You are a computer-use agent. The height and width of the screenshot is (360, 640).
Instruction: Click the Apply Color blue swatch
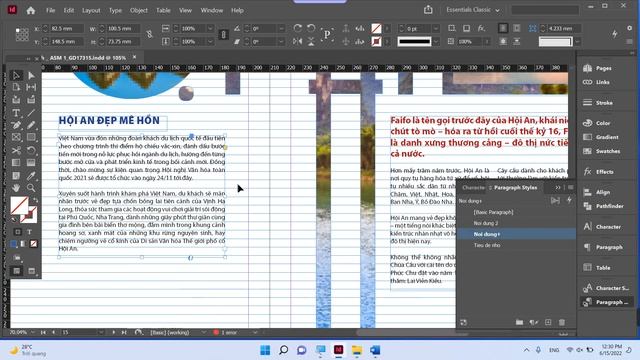click(14, 244)
